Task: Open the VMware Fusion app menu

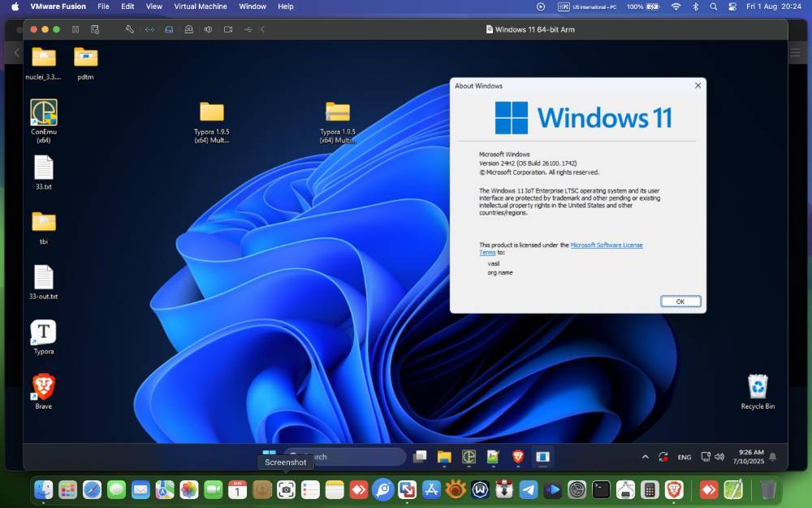Action: [58, 7]
